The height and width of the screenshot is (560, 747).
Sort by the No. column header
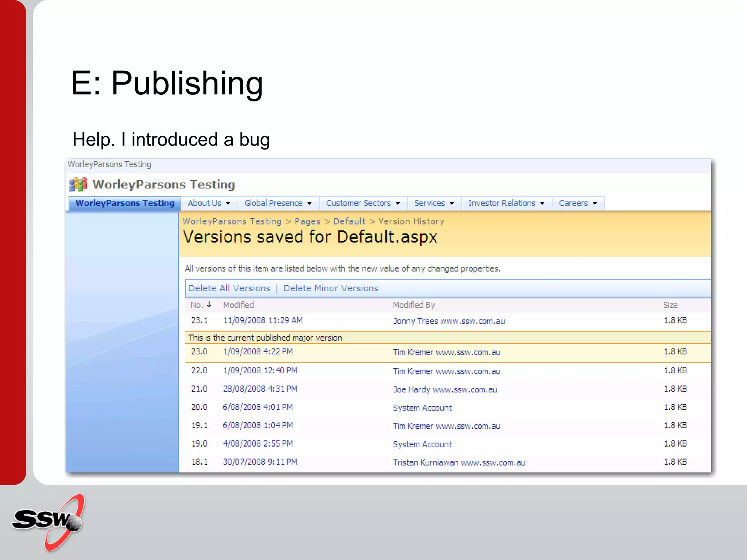point(197,305)
